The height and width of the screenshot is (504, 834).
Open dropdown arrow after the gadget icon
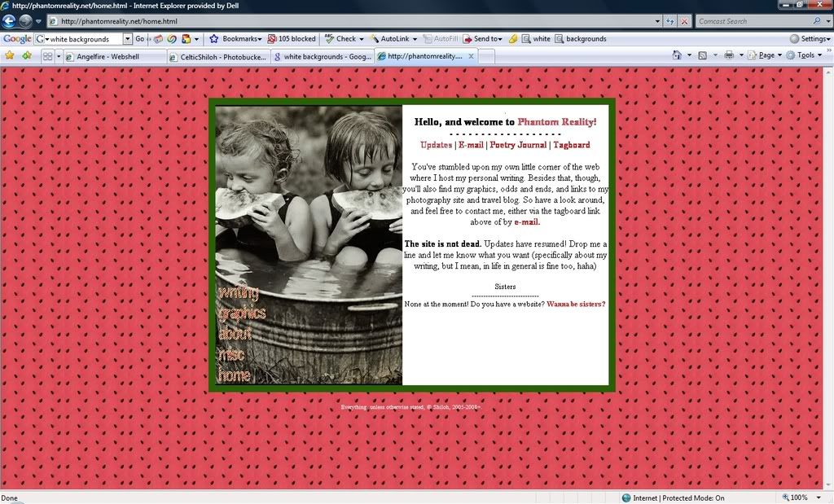coord(196,39)
